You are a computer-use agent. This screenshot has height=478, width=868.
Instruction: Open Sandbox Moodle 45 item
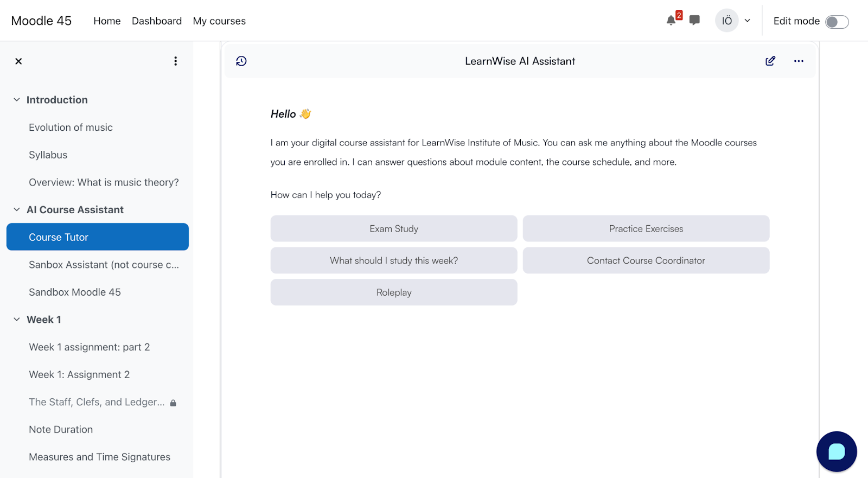pyautogui.click(x=75, y=292)
